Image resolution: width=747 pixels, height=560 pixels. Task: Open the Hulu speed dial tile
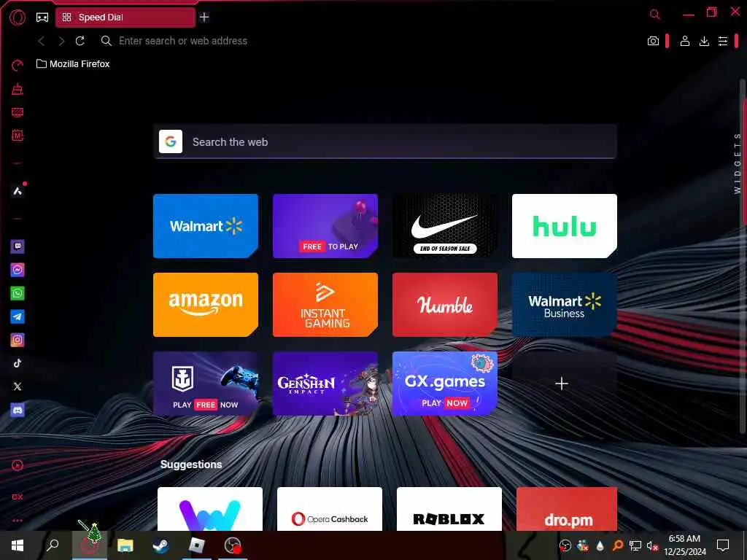click(565, 226)
